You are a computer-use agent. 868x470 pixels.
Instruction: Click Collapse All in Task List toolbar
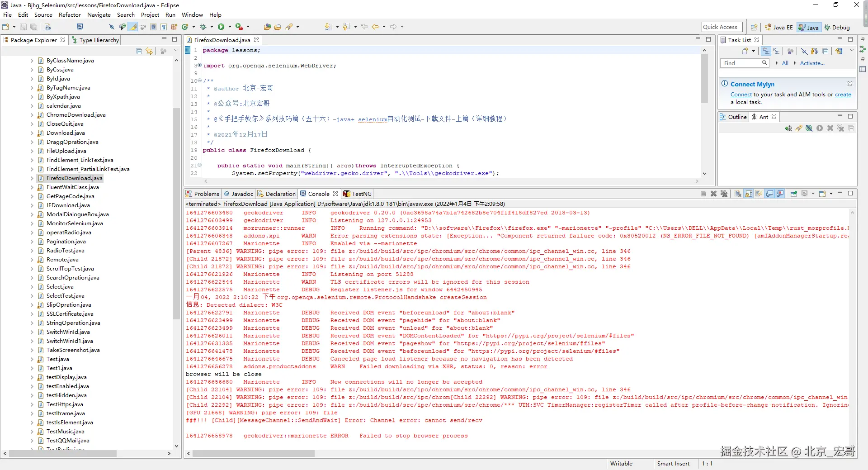coord(826,52)
